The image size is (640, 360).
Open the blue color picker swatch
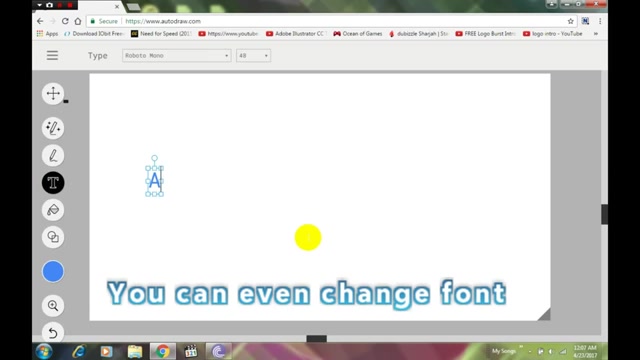click(53, 271)
